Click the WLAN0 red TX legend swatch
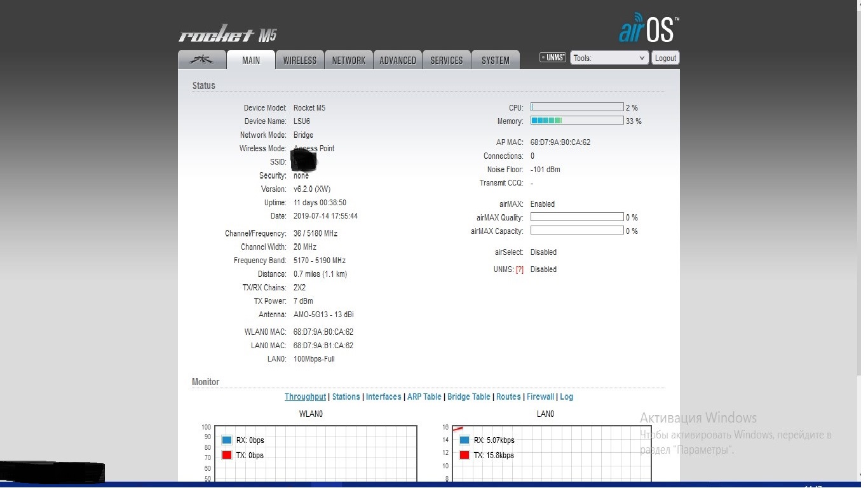Viewport: 868px width, 488px height. pyautogui.click(x=227, y=455)
